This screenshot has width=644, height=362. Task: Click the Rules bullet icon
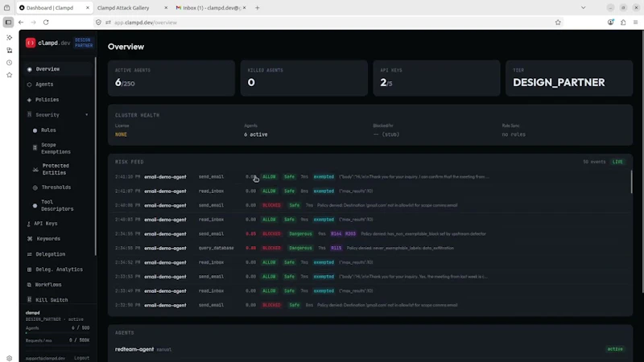(35, 130)
